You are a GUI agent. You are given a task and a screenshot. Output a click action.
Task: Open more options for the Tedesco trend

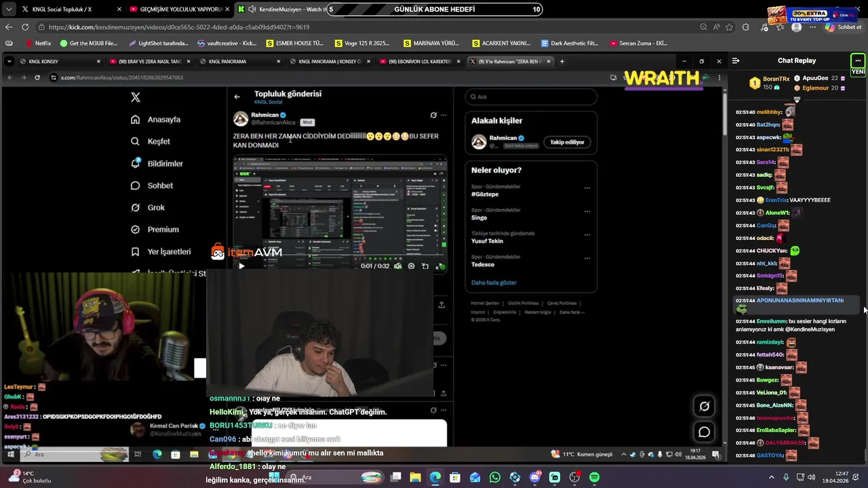(587, 258)
